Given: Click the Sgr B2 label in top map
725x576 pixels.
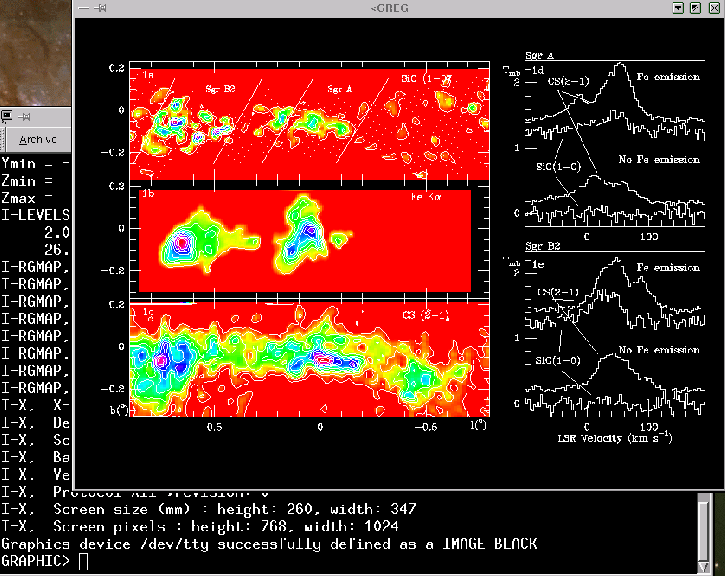Looking at the screenshot, I should coord(220,89).
